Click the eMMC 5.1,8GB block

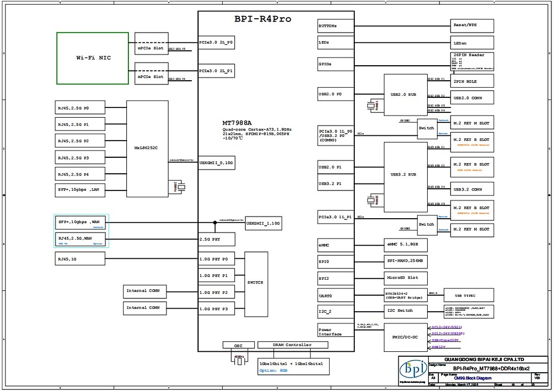[x=404, y=245]
